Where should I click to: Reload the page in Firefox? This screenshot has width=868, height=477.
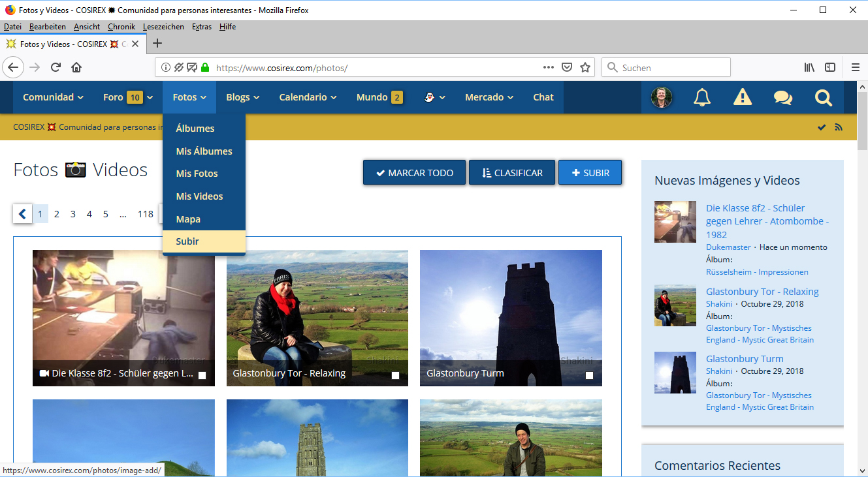click(x=56, y=67)
